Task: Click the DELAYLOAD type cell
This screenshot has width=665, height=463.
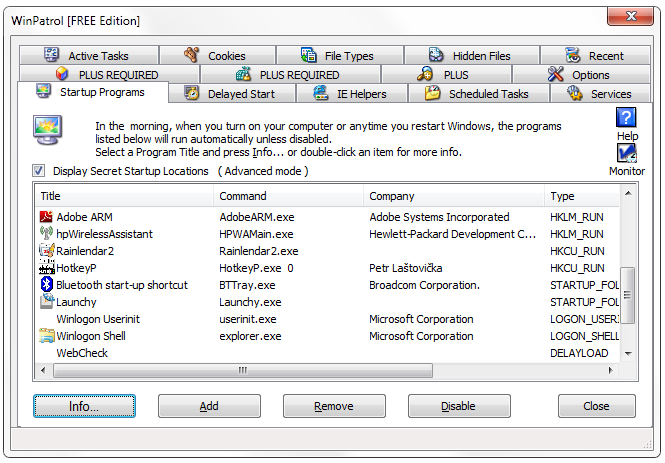Action: coord(579,353)
